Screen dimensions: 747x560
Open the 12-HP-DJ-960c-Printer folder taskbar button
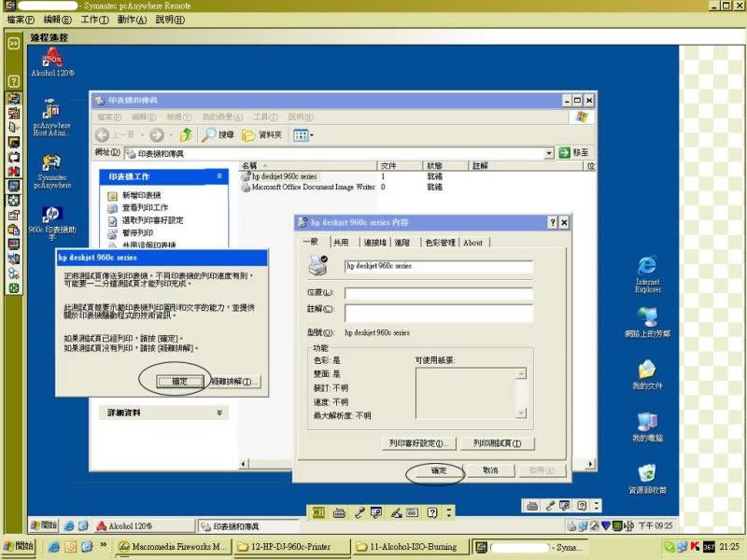pos(291,547)
